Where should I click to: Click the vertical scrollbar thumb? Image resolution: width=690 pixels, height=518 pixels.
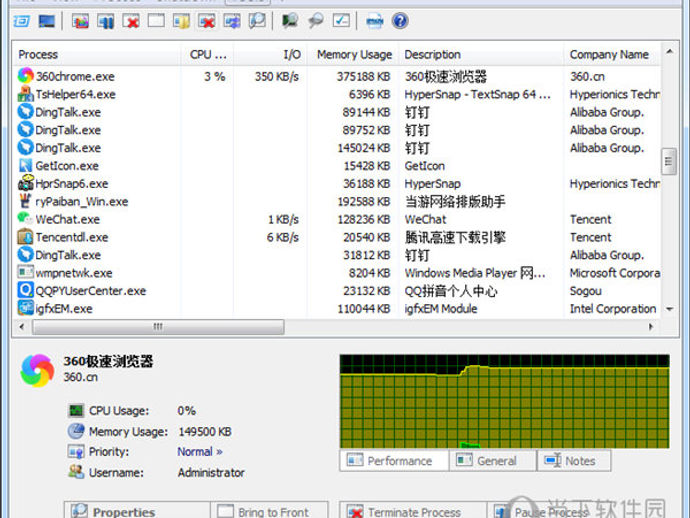(669, 162)
